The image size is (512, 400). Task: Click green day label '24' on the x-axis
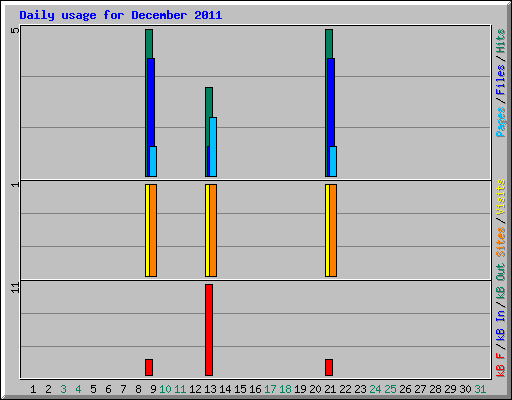point(375,389)
